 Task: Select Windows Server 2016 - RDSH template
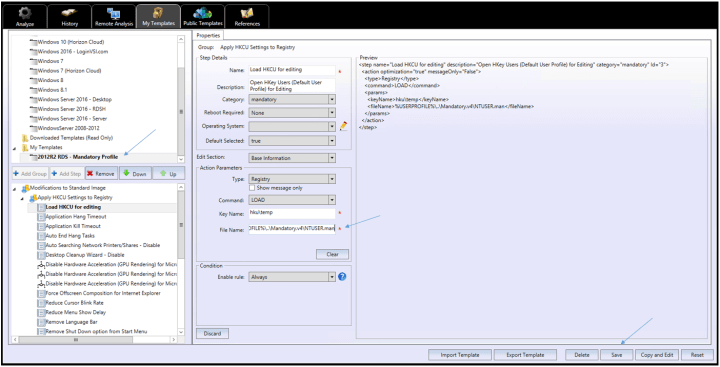pos(73,109)
